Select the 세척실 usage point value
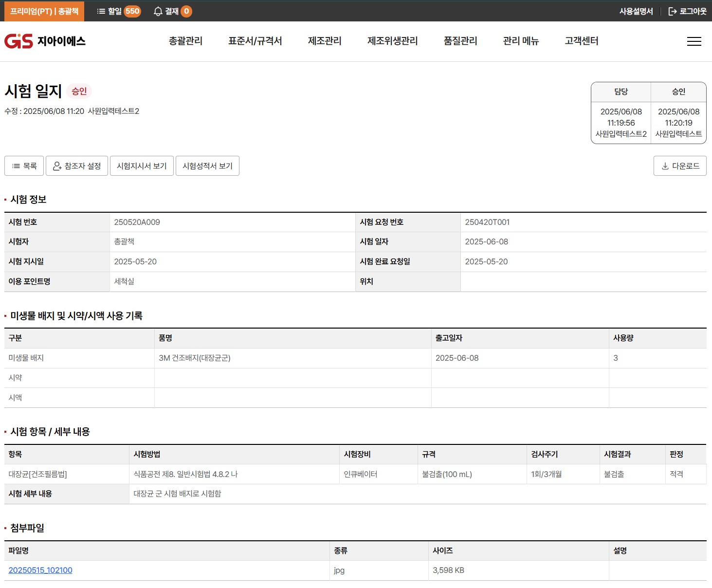Viewport: 712px width, 588px height. tap(124, 281)
